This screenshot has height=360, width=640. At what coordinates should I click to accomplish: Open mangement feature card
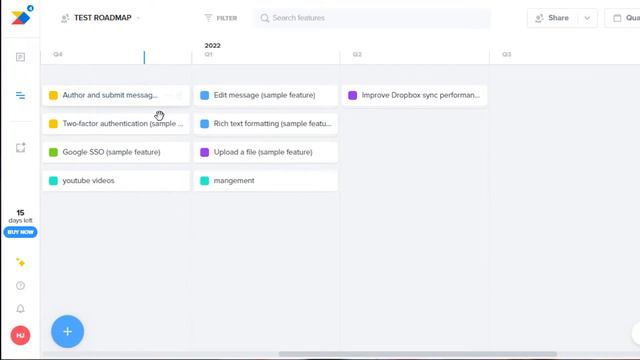coord(266,181)
